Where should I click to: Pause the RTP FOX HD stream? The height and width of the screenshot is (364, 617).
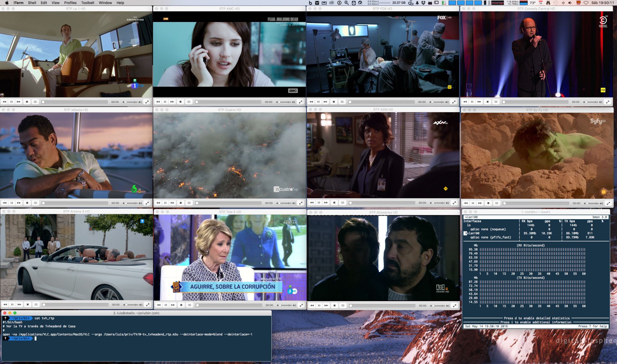pos(318,102)
